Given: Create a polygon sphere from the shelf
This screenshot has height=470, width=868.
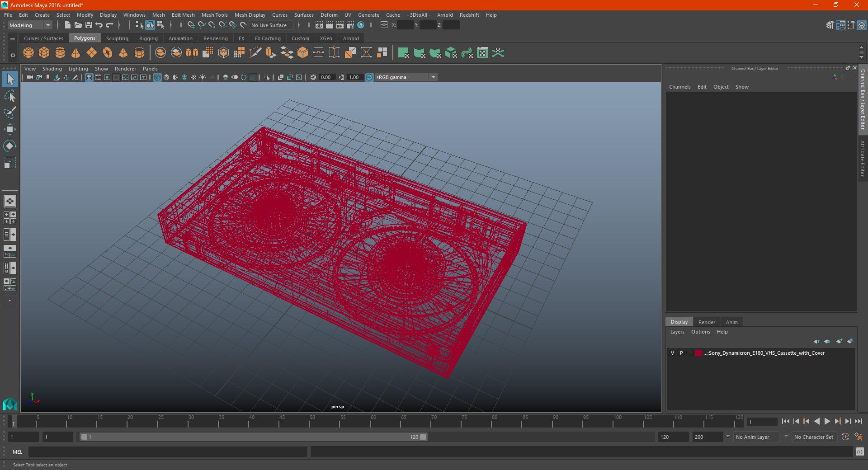Looking at the screenshot, I should point(28,53).
